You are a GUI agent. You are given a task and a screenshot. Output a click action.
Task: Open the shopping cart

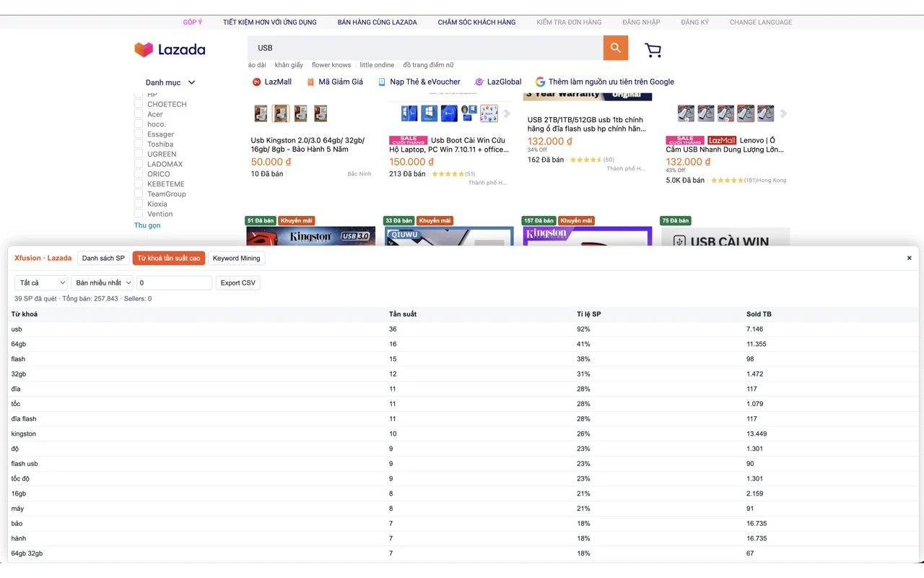click(x=653, y=50)
